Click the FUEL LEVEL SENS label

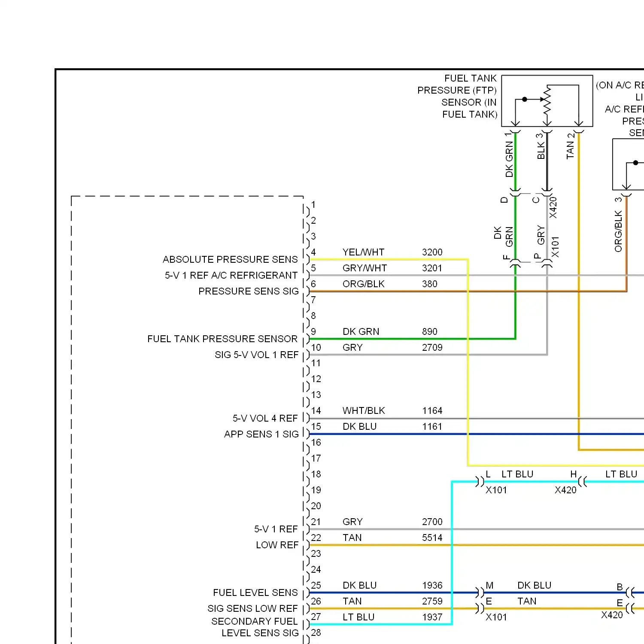point(255,592)
